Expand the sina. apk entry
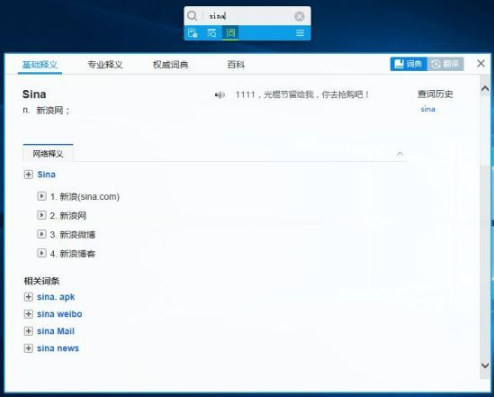The image size is (494, 397). click(x=28, y=297)
